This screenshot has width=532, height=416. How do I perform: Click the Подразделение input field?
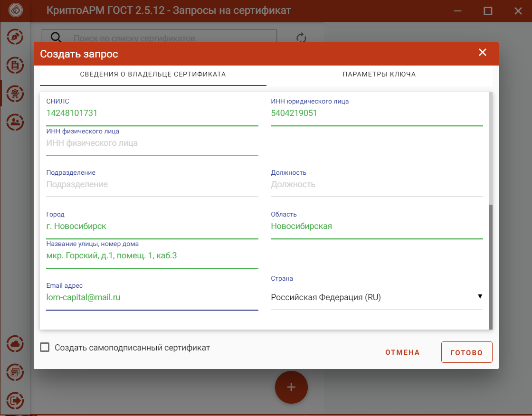(x=152, y=185)
